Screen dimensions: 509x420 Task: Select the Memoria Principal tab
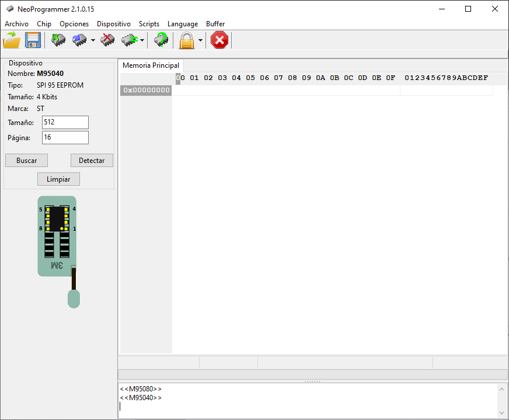(x=151, y=65)
